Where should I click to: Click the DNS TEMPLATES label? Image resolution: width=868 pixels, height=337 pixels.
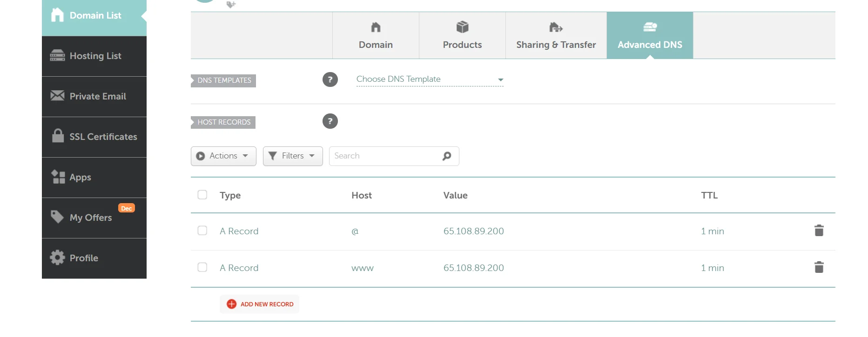tap(224, 80)
